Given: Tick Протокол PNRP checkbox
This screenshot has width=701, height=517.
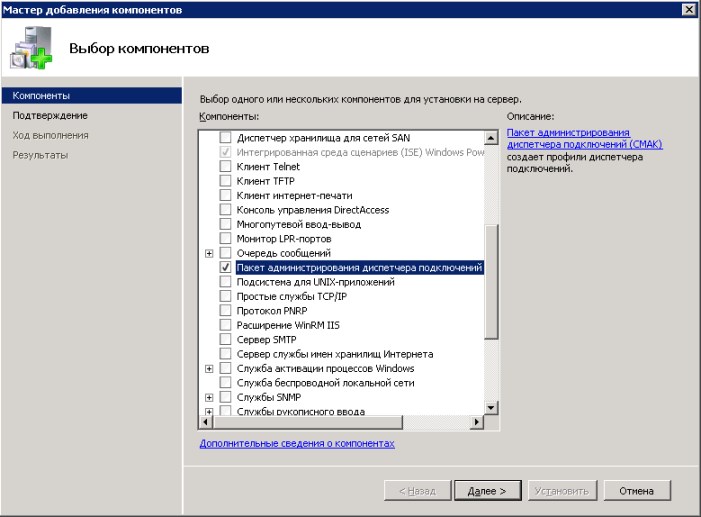Looking at the screenshot, I should tap(225, 310).
